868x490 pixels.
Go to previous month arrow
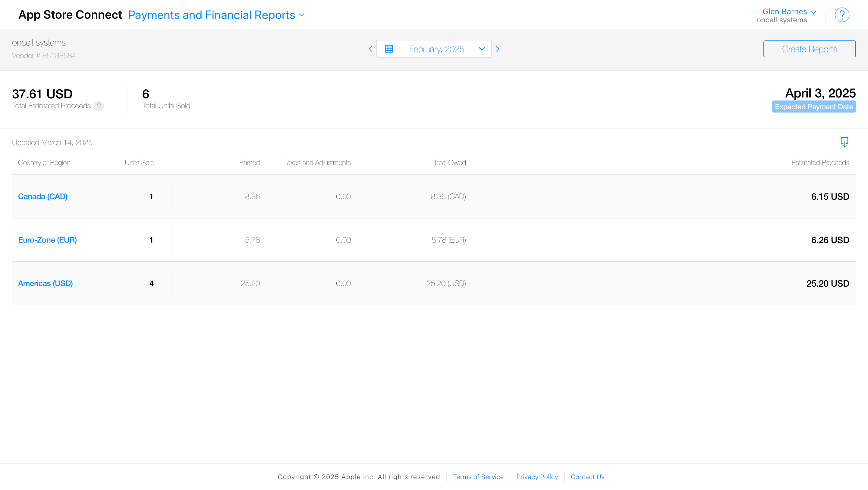[370, 49]
